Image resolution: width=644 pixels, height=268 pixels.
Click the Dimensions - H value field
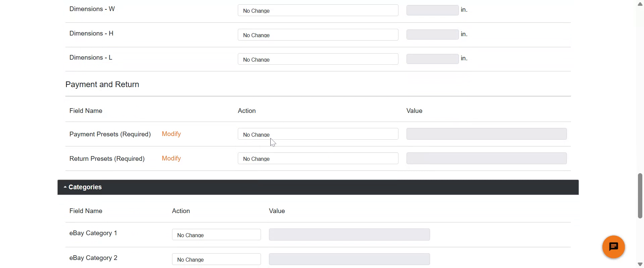click(432, 35)
